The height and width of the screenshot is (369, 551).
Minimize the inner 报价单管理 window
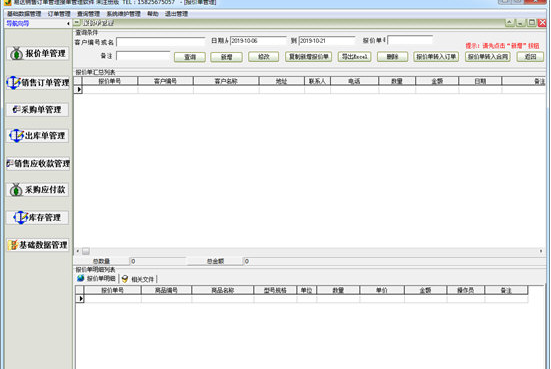point(521,22)
